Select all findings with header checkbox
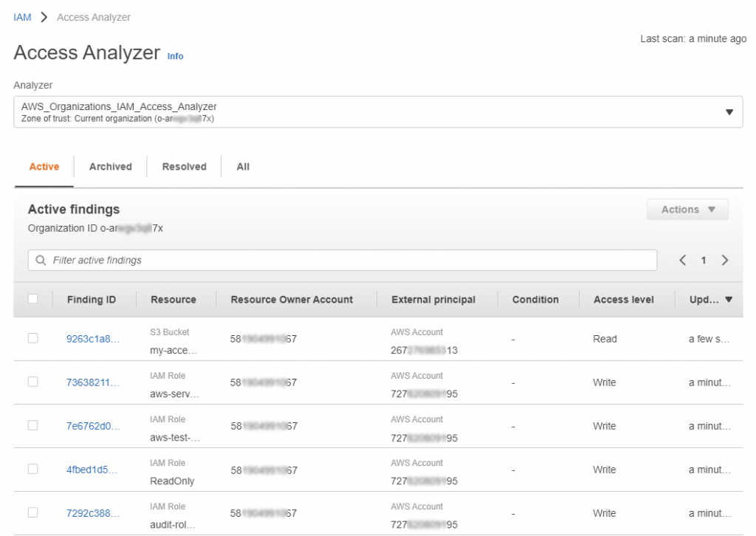Viewport: 756px width, 536px height. [x=32, y=299]
